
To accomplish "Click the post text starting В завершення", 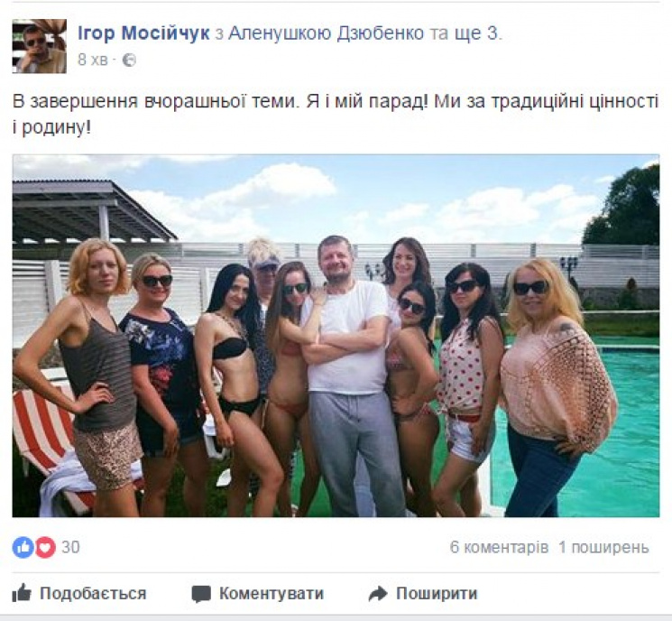I will click(336, 114).
